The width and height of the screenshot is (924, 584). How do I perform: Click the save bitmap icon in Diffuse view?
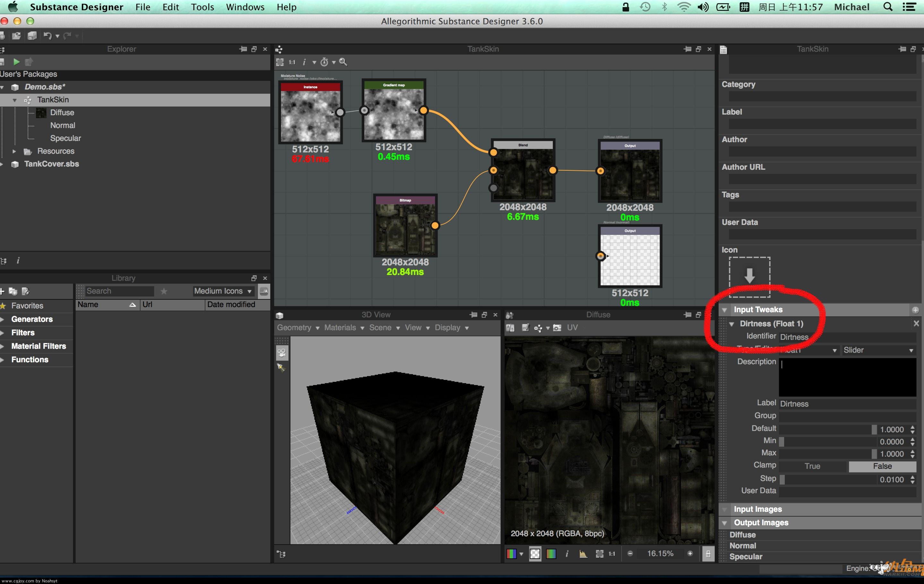point(525,328)
